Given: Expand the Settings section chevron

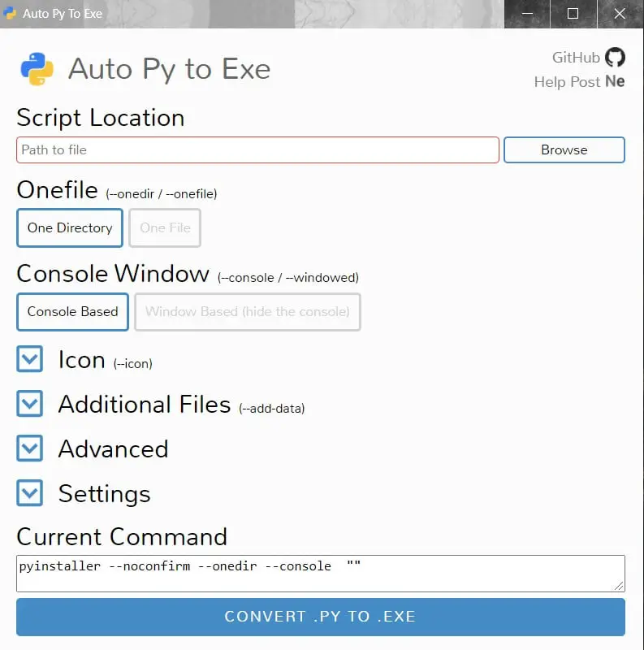Looking at the screenshot, I should click(30, 493).
